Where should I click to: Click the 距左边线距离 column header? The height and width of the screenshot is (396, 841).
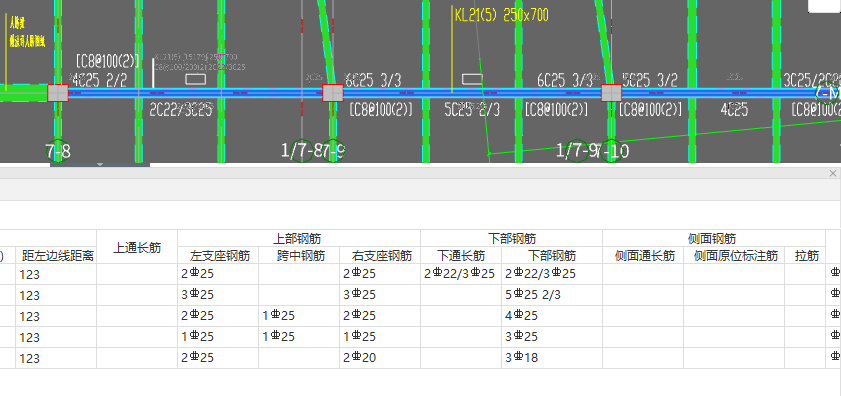(56, 255)
